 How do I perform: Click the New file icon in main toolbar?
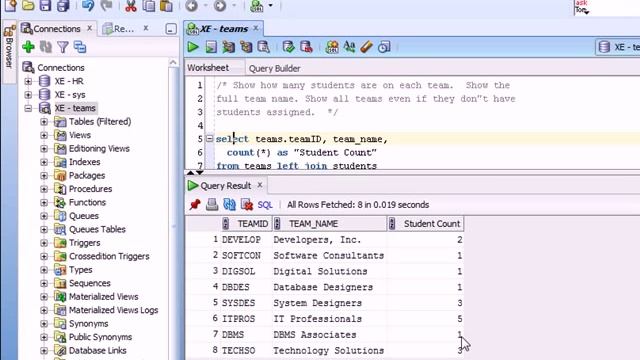pyautogui.click(x=11, y=6)
